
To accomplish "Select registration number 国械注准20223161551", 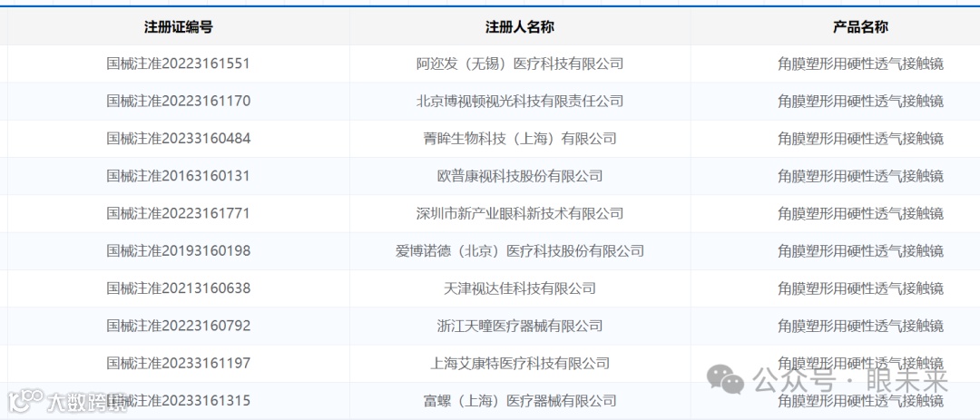I will (x=178, y=63).
